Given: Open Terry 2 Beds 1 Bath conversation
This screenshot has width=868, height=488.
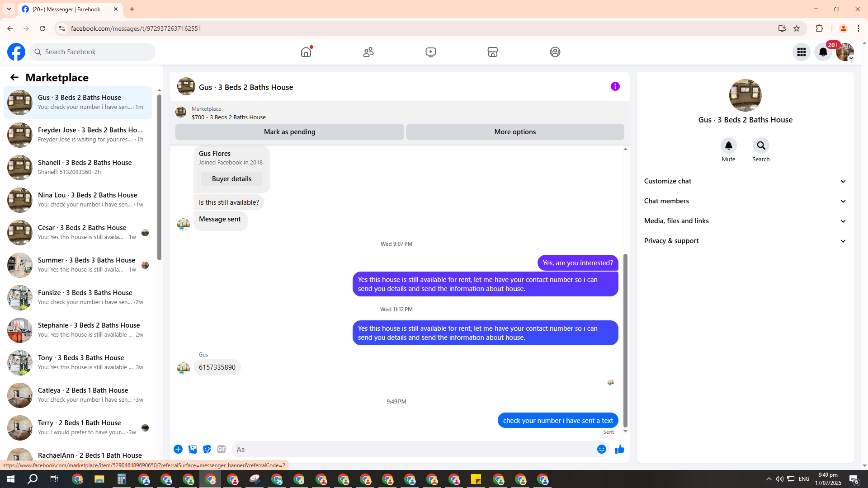Looking at the screenshot, I should click(x=78, y=427).
